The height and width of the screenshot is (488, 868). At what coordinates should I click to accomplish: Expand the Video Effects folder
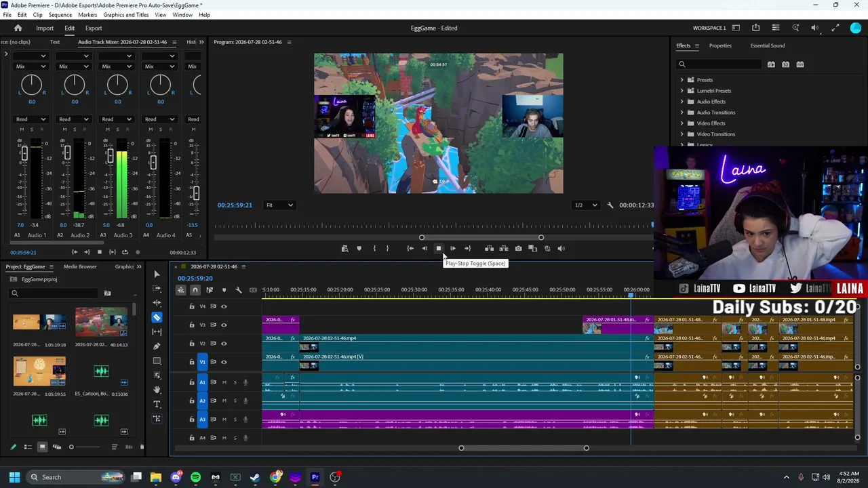click(682, 123)
